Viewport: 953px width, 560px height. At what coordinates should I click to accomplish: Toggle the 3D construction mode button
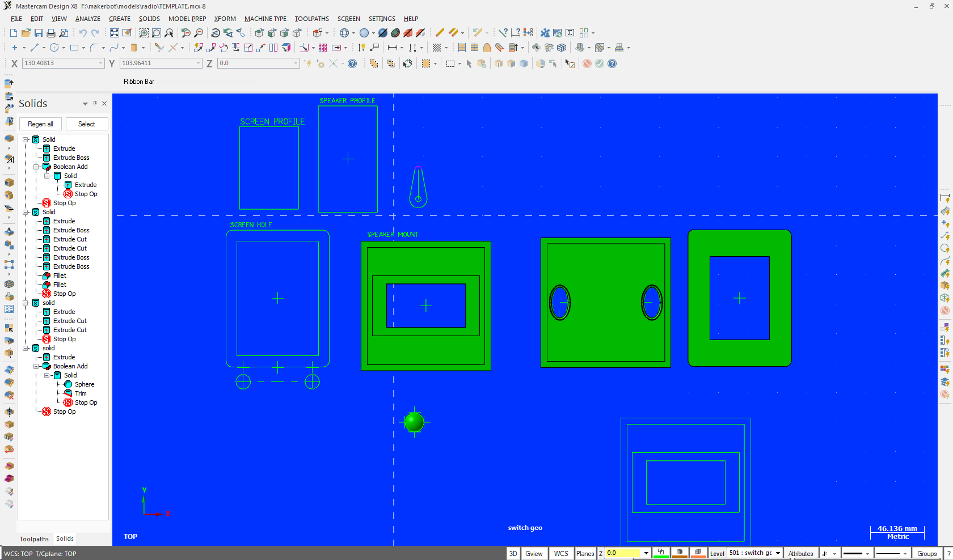point(513,553)
